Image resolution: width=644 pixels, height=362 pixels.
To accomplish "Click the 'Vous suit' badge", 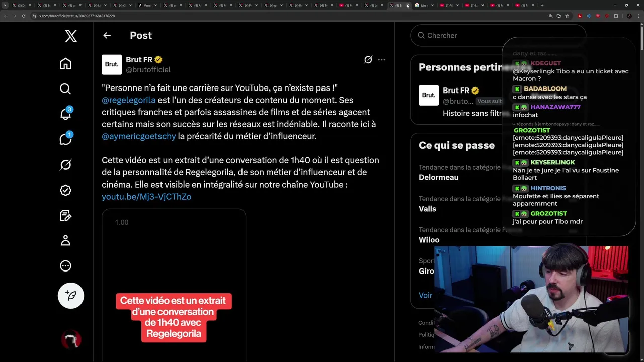I will tap(490, 101).
